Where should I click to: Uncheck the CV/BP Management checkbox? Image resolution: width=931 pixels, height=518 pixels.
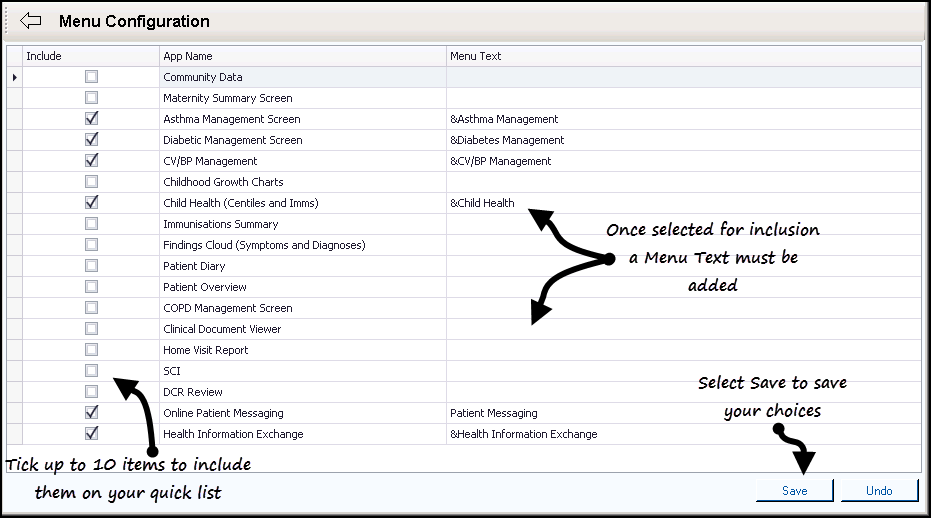click(x=92, y=161)
